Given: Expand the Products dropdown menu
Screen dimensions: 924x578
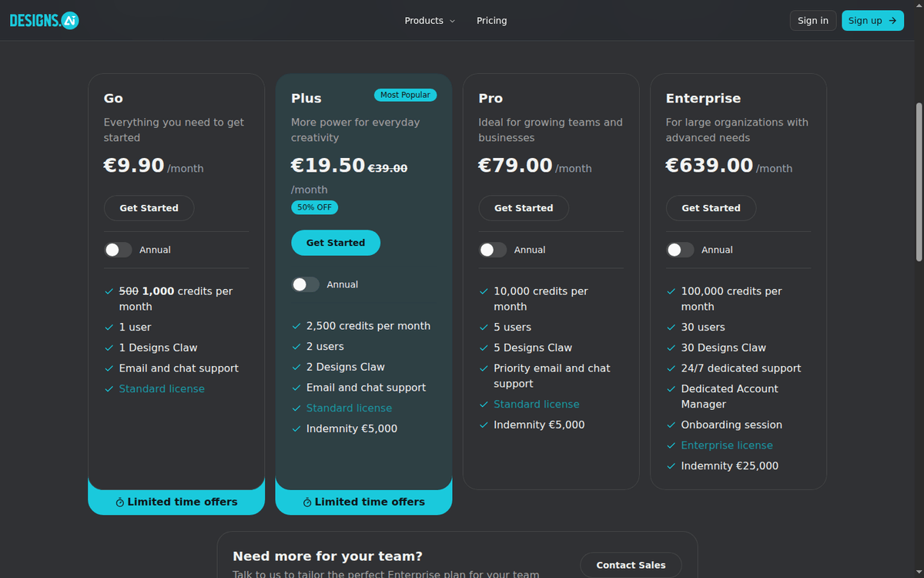Looking at the screenshot, I should pyautogui.click(x=430, y=21).
